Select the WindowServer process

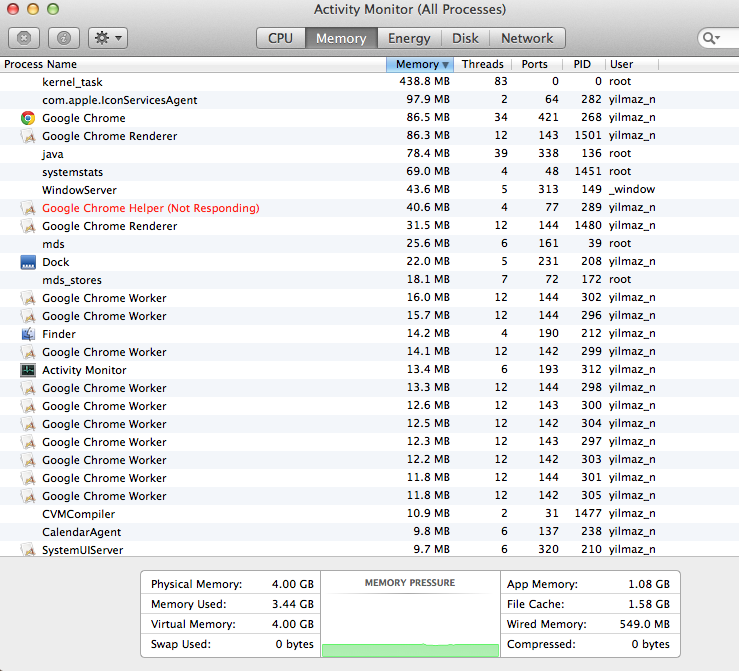370,190
